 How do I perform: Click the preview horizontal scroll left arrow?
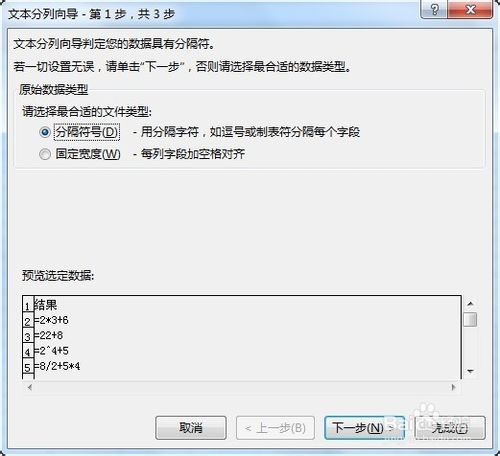tap(30, 387)
